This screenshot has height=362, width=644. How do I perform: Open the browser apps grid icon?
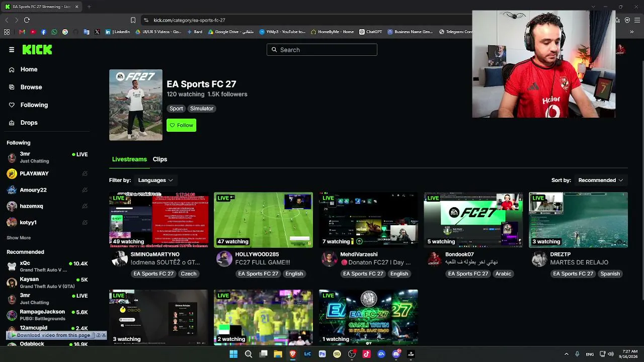(x=7, y=32)
